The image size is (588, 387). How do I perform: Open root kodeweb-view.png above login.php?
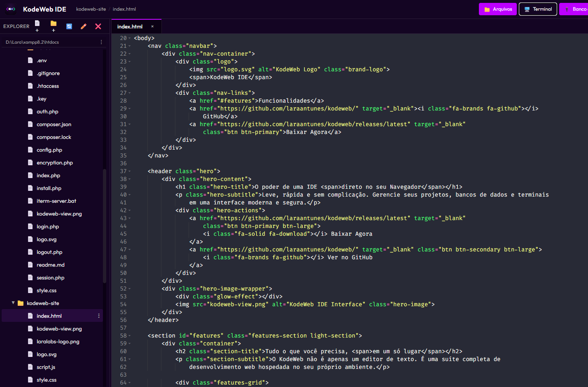(52, 213)
